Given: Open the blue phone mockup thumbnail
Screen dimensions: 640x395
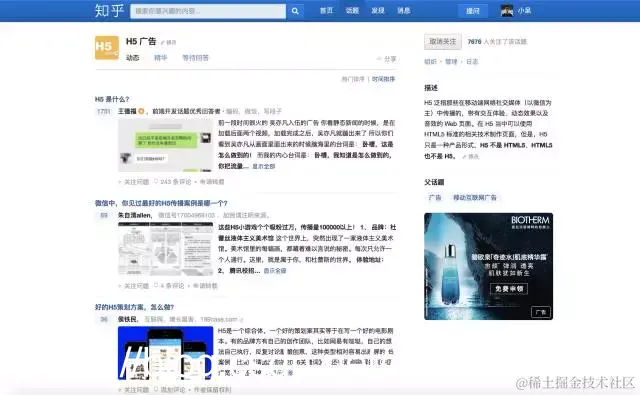Looking at the screenshot, I should 165,353.
